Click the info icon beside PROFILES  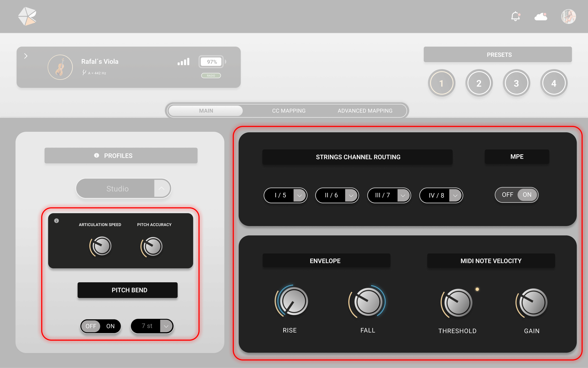point(97,155)
